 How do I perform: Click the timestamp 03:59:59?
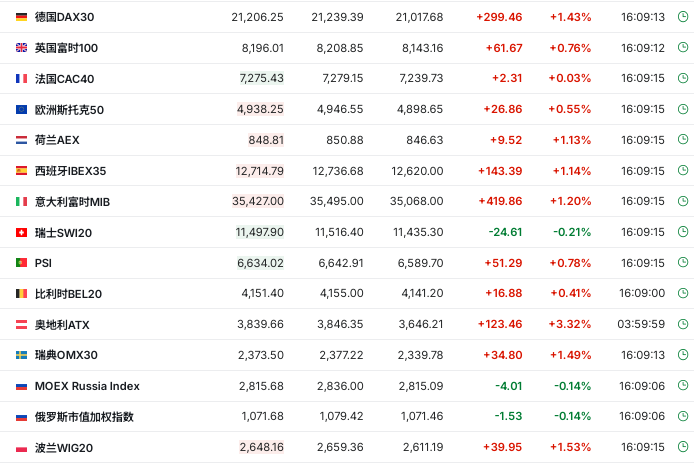(x=641, y=324)
